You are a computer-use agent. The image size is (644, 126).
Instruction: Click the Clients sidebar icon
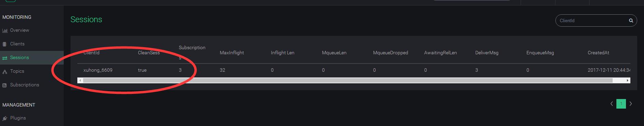point(4,44)
